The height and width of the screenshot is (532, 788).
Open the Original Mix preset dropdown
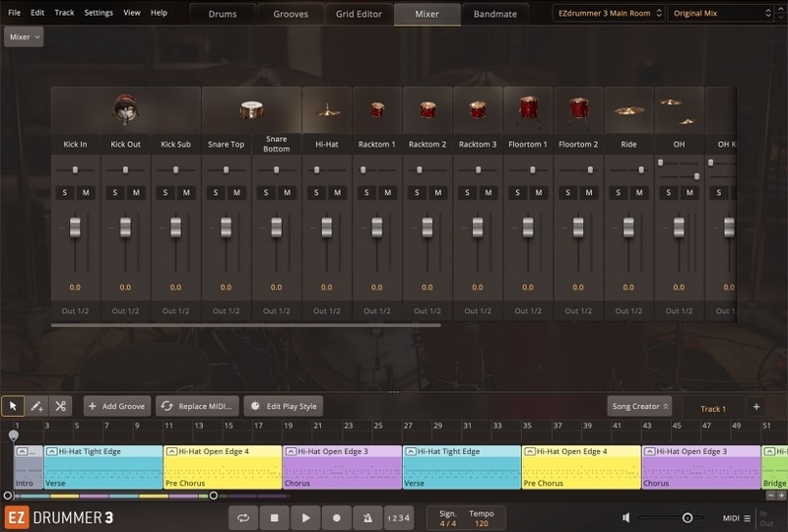pos(721,13)
